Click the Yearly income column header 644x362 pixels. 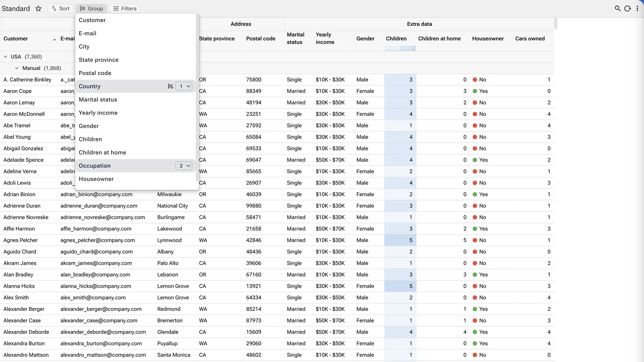point(325,38)
